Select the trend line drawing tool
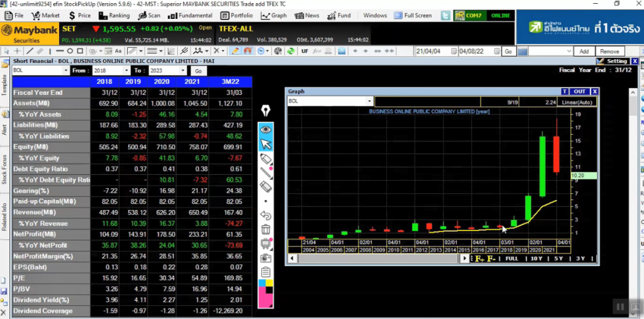The height and width of the screenshot is (319, 644). coord(30,51)
